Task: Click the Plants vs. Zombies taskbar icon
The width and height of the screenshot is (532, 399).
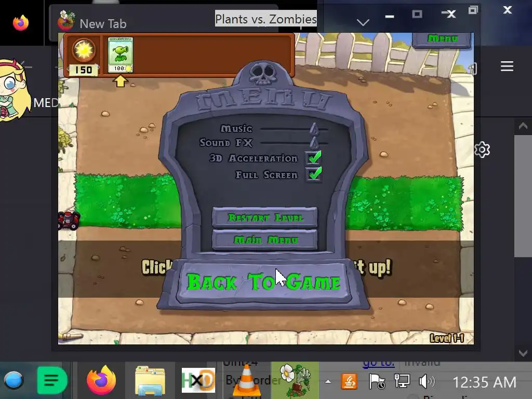Action: [x=295, y=380]
